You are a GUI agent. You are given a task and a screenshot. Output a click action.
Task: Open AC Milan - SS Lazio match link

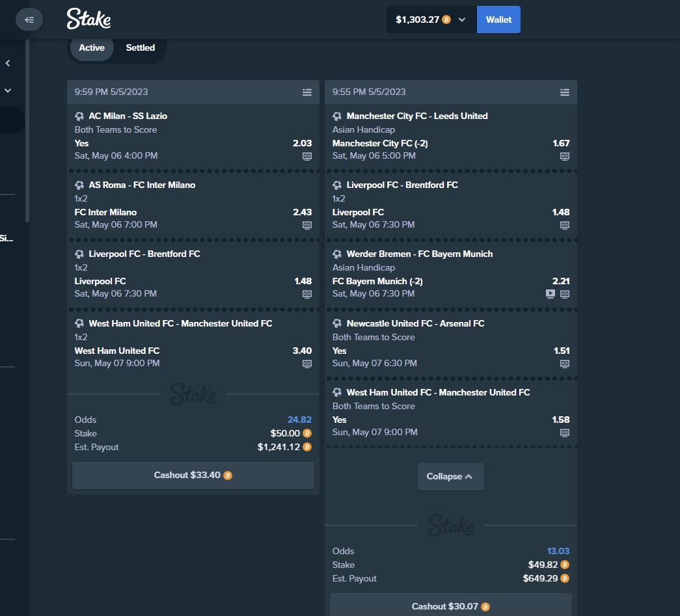pos(128,116)
